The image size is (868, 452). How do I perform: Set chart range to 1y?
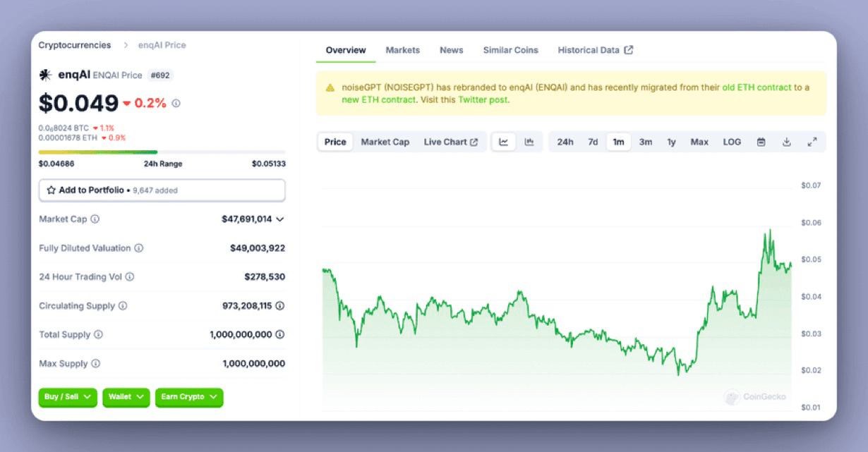pos(671,142)
